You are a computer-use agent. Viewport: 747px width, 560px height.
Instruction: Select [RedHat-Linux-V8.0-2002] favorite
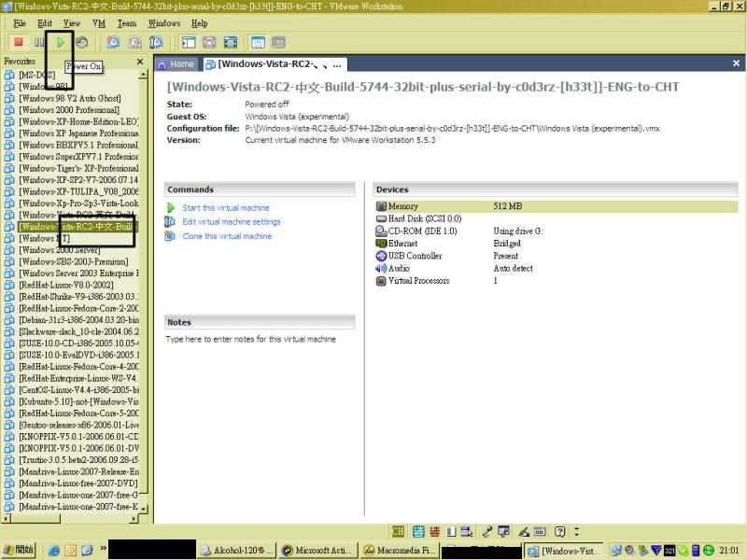click(66, 285)
